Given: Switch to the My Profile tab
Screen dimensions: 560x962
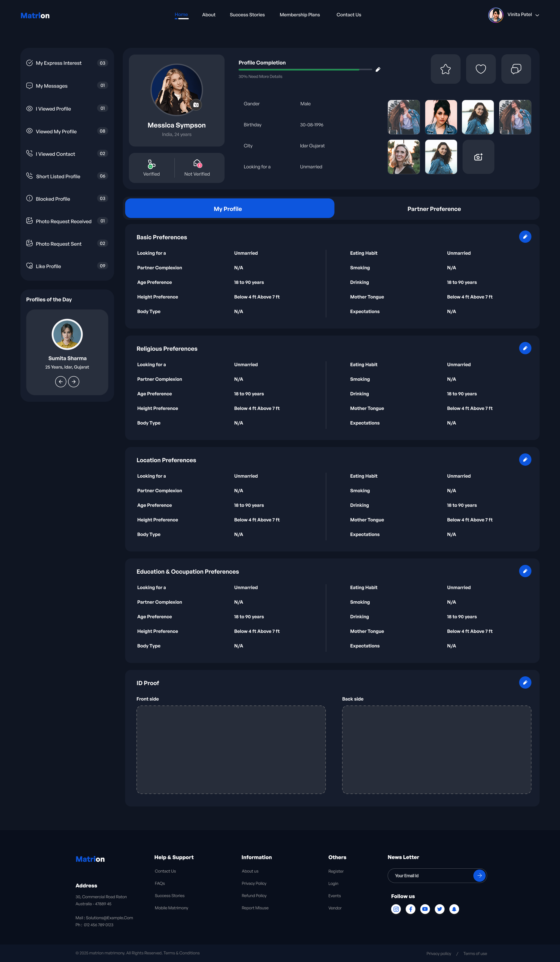Looking at the screenshot, I should pyautogui.click(x=230, y=208).
